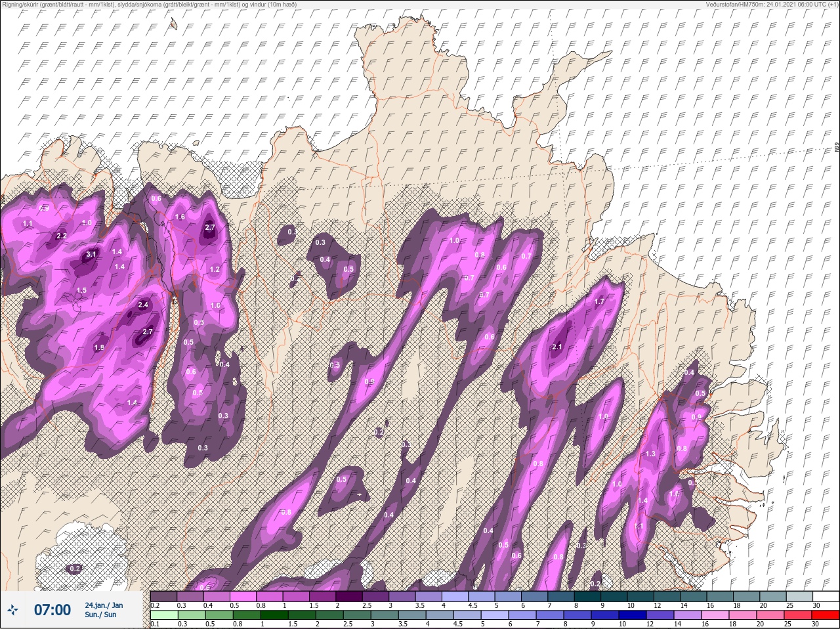Click the 3.1 precipitation value on map
Screen dimensions: 840x629
tap(91, 255)
